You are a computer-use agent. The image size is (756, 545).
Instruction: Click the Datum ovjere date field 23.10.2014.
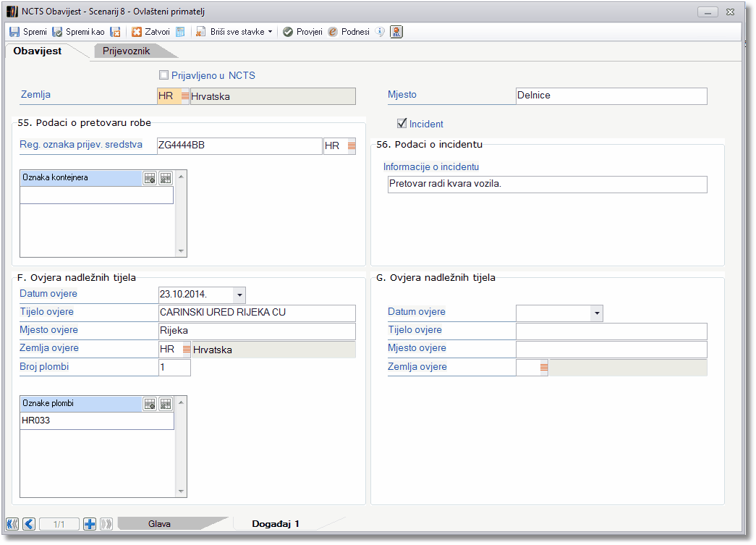(x=196, y=295)
